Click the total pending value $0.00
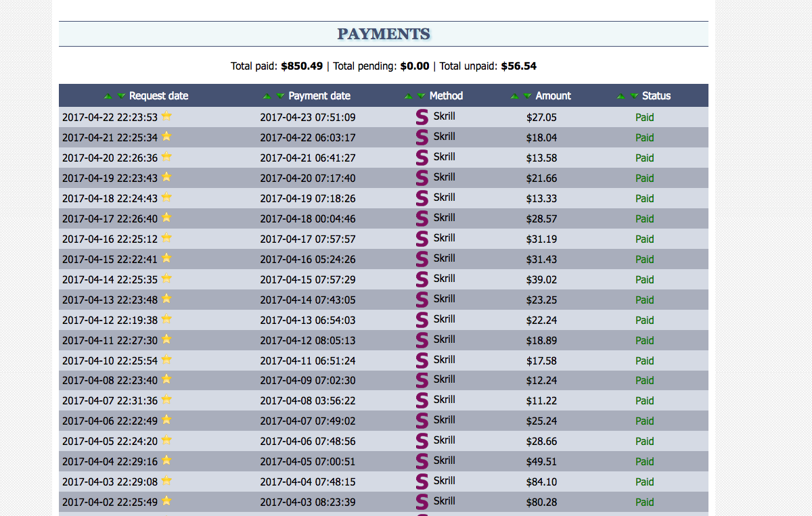The height and width of the screenshot is (516, 812). (x=415, y=66)
